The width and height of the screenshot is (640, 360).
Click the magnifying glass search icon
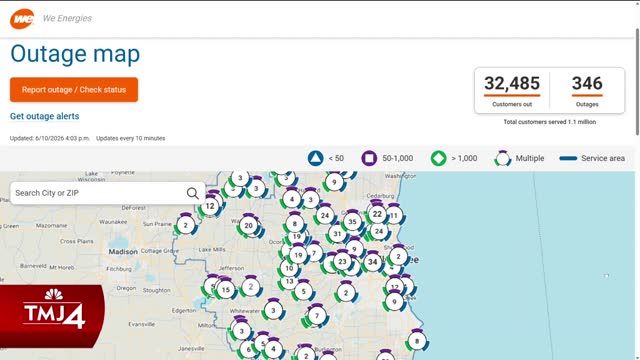pos(192,193)
